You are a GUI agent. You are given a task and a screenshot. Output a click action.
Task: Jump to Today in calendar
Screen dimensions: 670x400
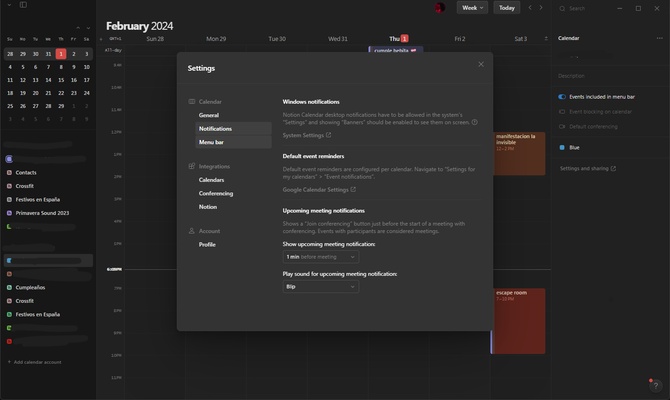pyautogui.click(x=506, y=8)
